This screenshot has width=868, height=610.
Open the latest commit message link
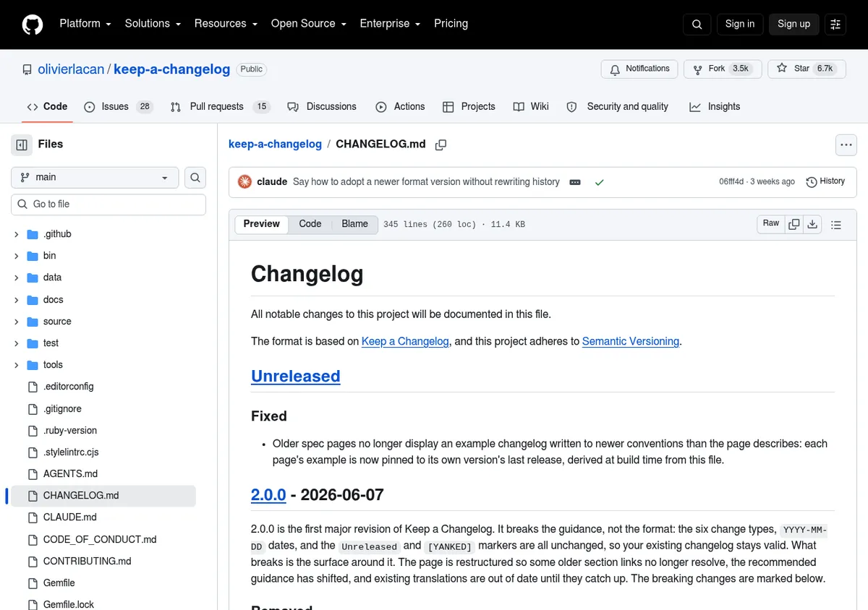(x=426, y=182)
